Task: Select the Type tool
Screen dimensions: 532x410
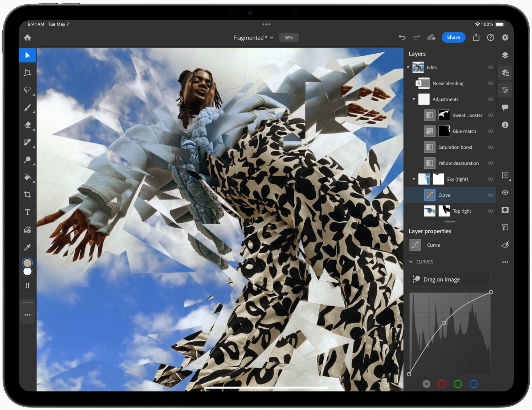Action: (28, 212)
